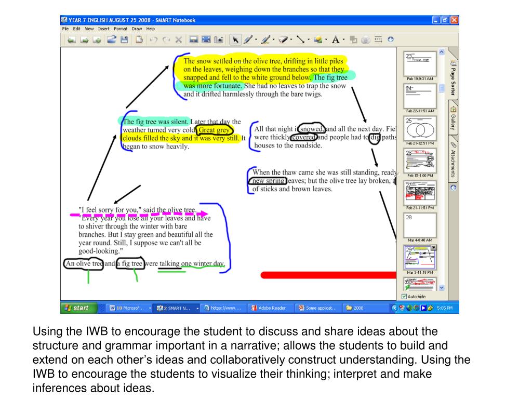
Task: Expand Text tool font dropdown arrow
Action: [x=344, y=40]
